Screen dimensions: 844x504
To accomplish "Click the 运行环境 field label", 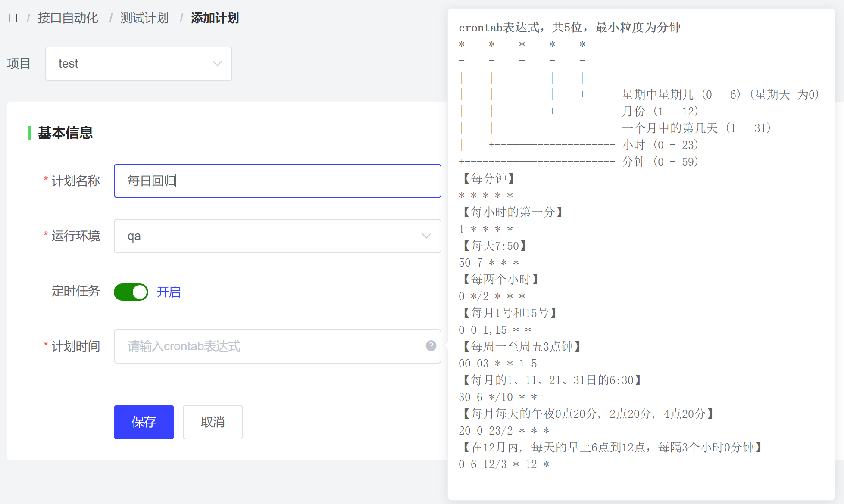I will click(x=75, y=236).
